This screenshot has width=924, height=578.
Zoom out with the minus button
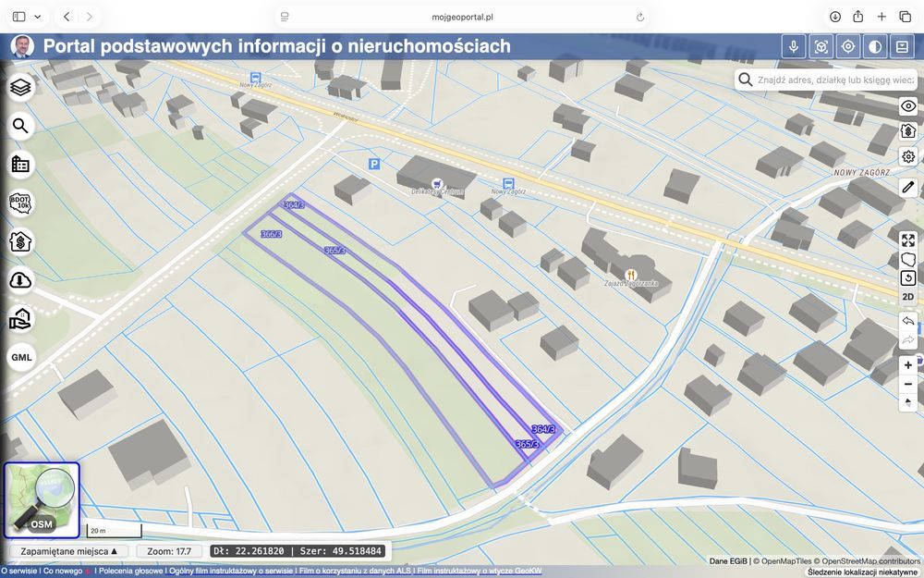pyautogui.click(x=908, y=384)
